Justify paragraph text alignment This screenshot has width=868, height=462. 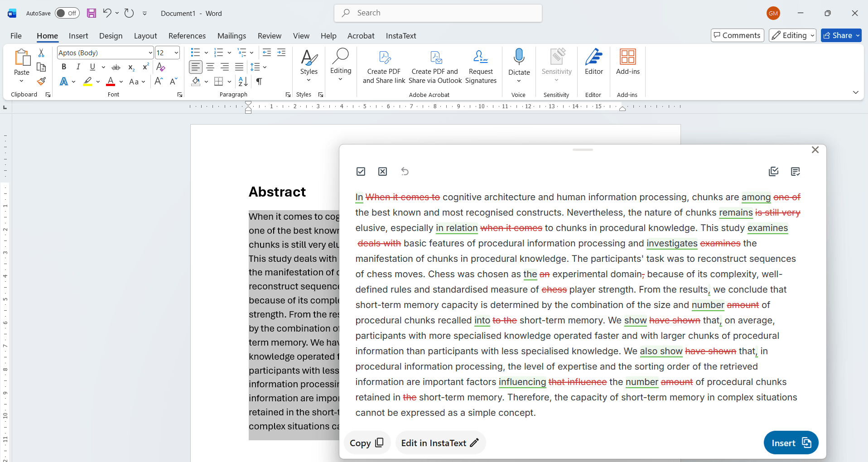(239, 67)
